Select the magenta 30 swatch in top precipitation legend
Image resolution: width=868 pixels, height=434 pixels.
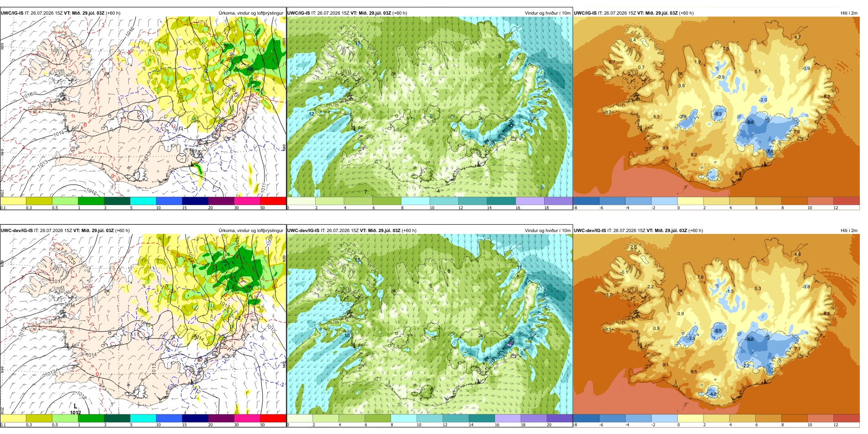click(x=247, y=201)
